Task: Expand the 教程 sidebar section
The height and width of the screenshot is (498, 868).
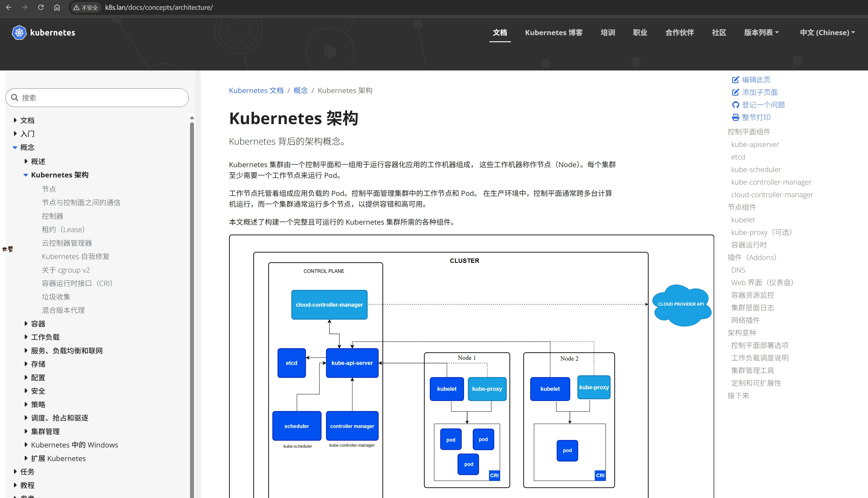Action: 15,485
